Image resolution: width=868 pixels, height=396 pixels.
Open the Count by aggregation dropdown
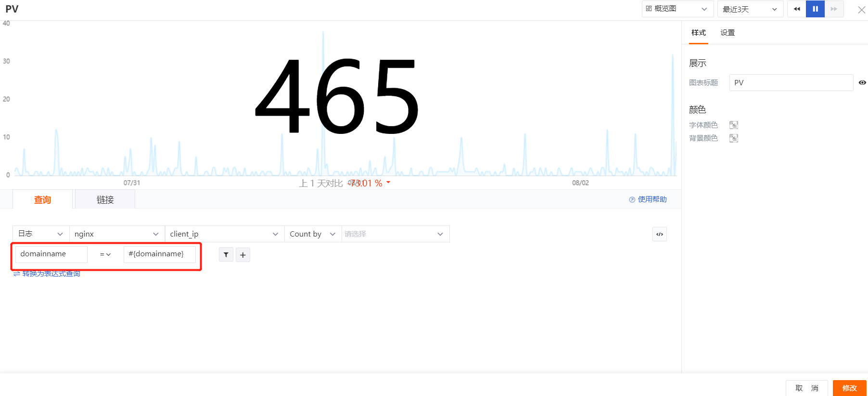313,234
